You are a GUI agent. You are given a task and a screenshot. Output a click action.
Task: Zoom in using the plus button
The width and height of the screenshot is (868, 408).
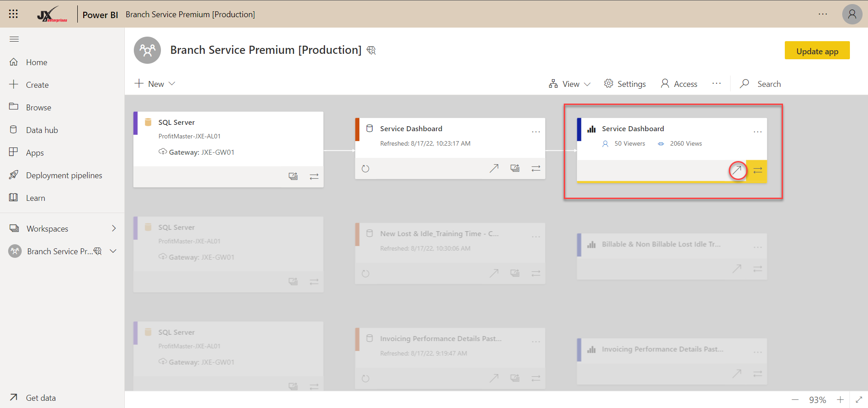pos(840,400)
